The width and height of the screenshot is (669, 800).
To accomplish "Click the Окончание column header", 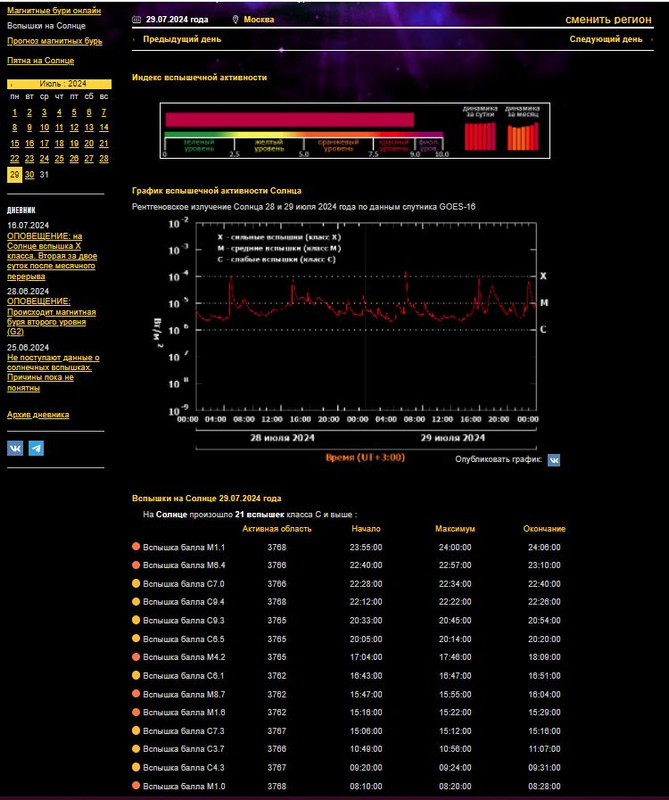I will click(544, 529).
